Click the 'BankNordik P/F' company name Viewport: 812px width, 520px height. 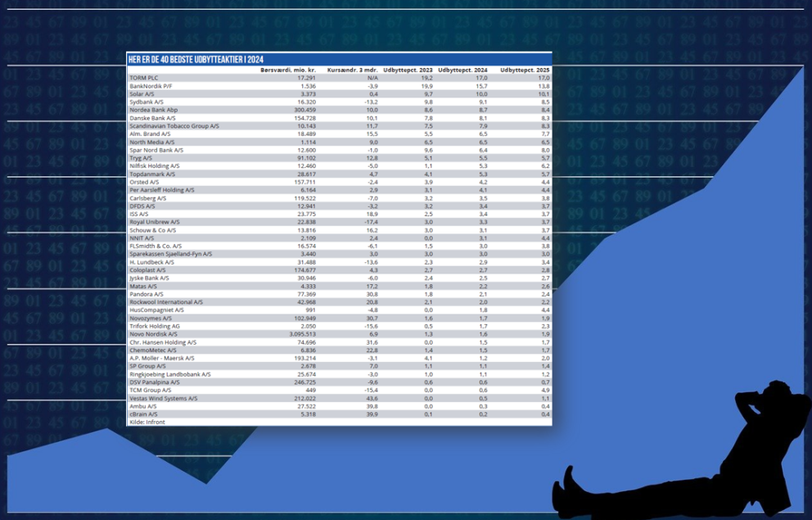(x=151, y=86)
